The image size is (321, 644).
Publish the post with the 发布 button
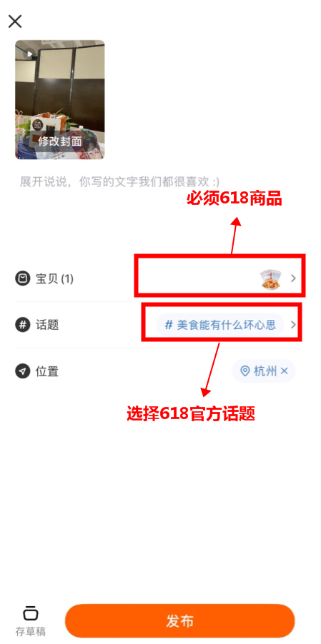[x=180, y=620]
